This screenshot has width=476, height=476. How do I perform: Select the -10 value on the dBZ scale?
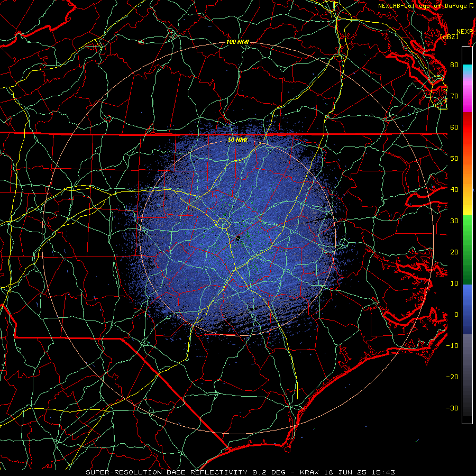452,346
